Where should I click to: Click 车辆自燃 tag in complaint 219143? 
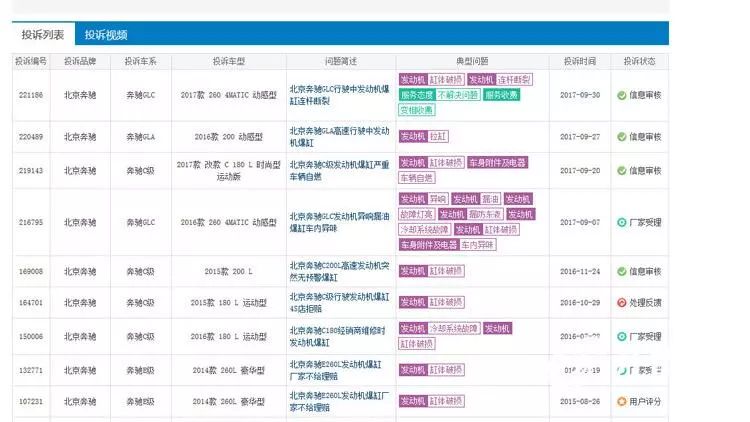(417, 178)
